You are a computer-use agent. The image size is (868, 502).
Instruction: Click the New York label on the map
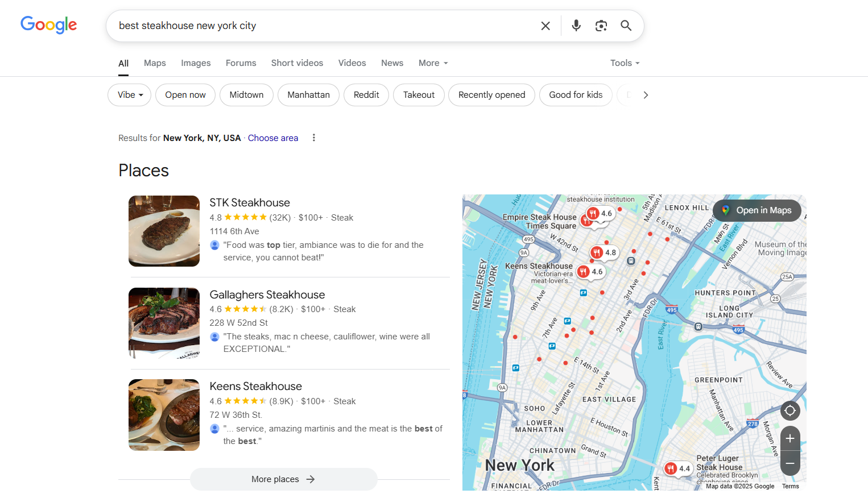point(519,465)
